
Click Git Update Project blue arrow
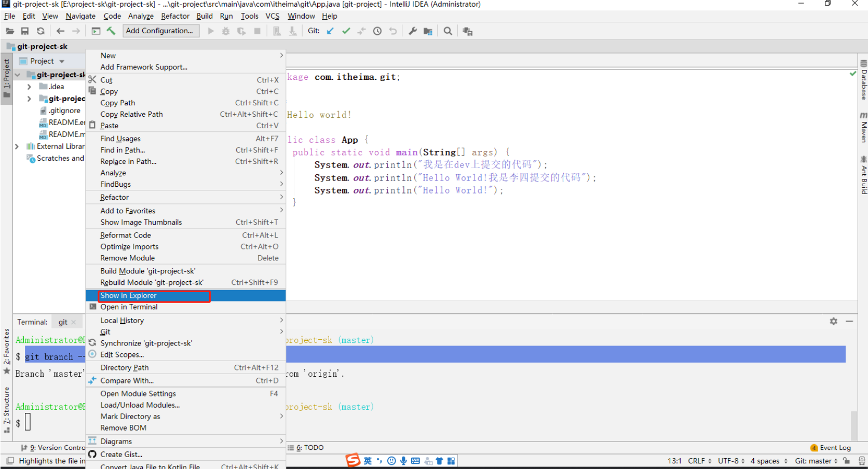(x=330, y=31)
